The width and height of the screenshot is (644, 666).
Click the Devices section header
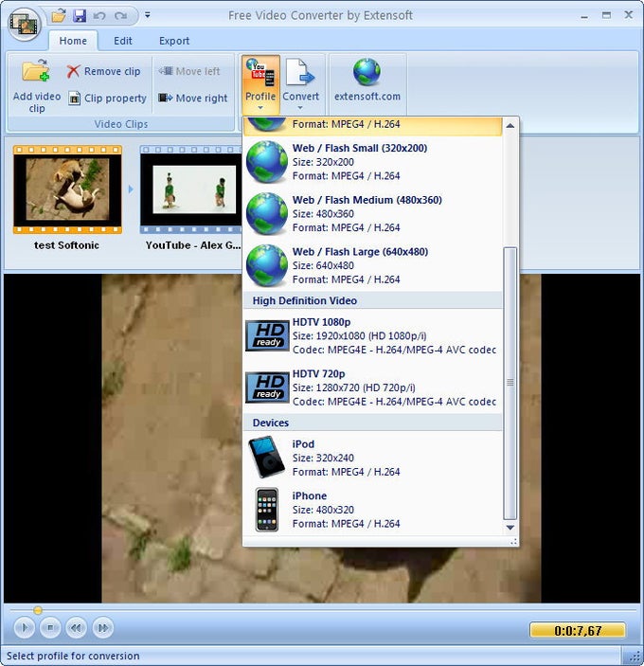pyautogui.click(x=373, y=423)
